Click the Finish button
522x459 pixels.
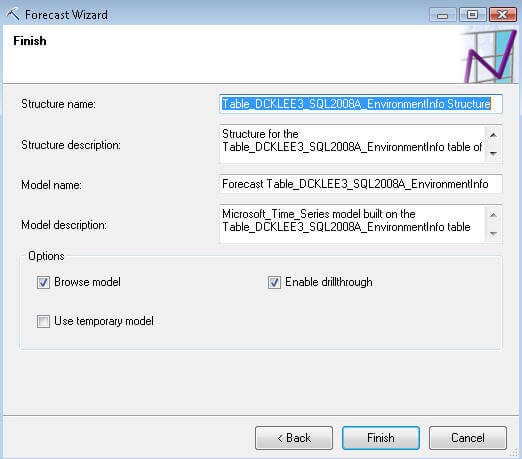coord(381,438)
